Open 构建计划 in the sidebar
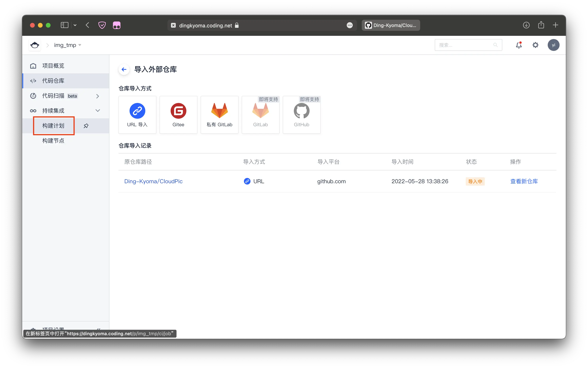Viewport: 588px width, 368px height. 53,126
